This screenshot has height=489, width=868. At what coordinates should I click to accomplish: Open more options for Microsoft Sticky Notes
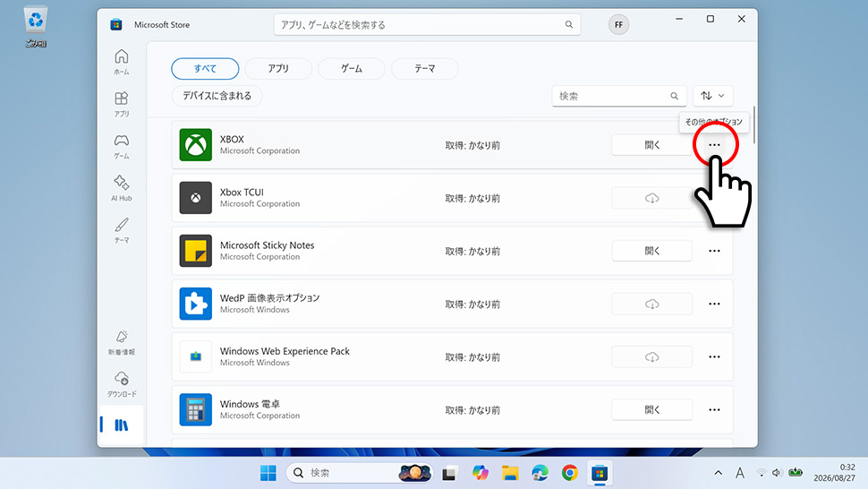714,251
